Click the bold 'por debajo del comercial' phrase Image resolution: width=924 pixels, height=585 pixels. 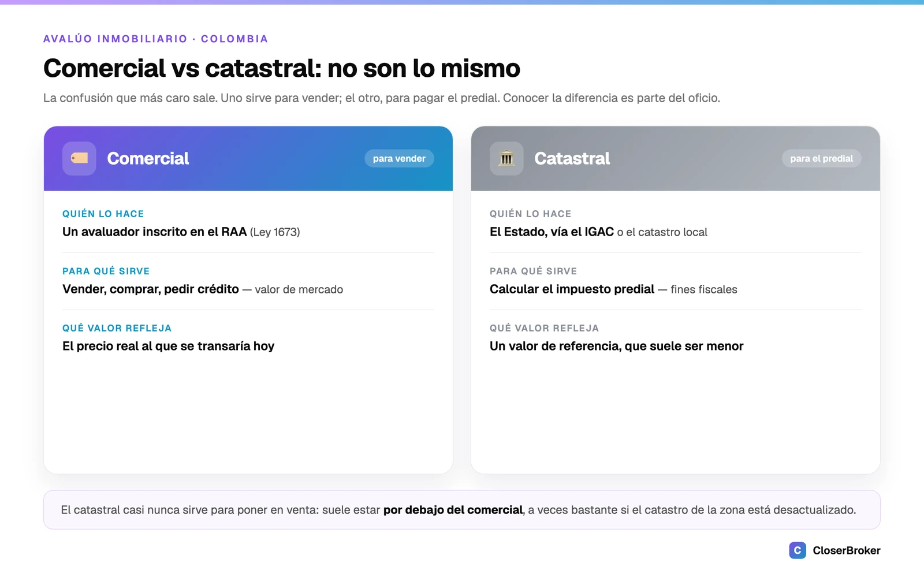[x=453, y=510]
